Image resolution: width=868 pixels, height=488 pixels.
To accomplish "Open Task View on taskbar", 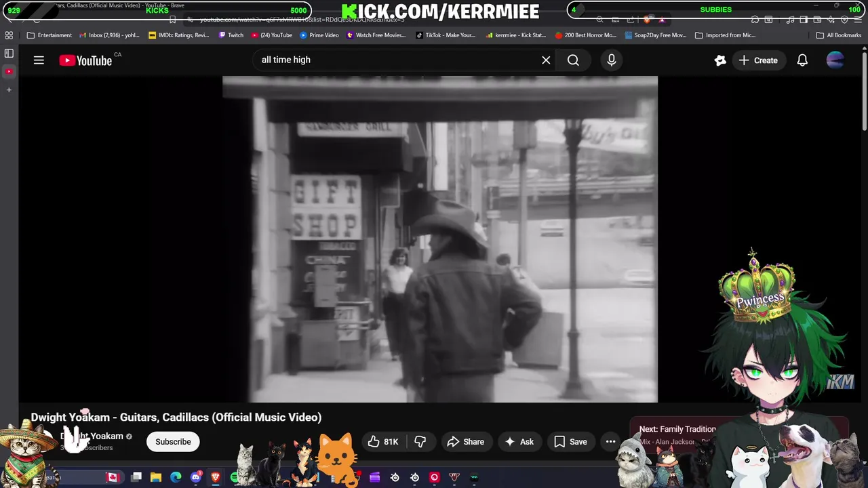I will tap(136, 477).
